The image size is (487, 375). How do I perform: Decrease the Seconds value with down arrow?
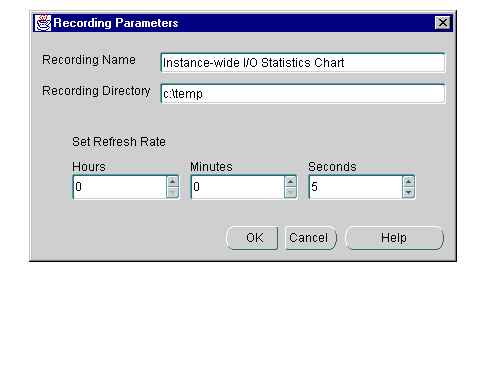(409, 192)
